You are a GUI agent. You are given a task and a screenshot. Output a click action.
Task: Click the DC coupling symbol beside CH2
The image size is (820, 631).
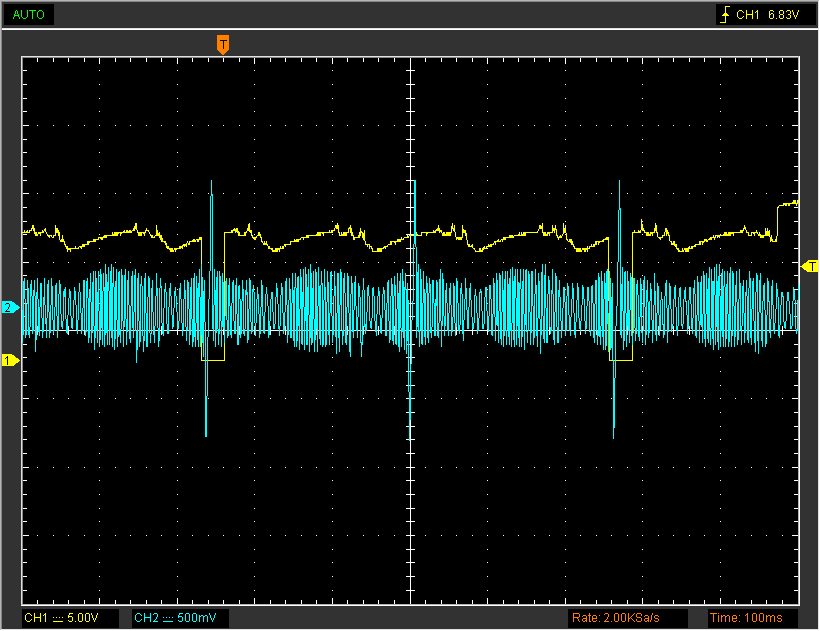168,618
